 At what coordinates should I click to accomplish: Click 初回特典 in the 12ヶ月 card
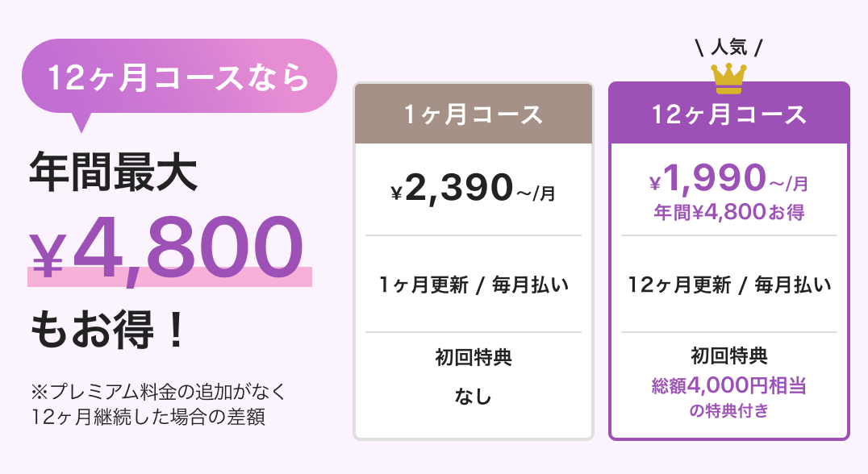point(729,355)
